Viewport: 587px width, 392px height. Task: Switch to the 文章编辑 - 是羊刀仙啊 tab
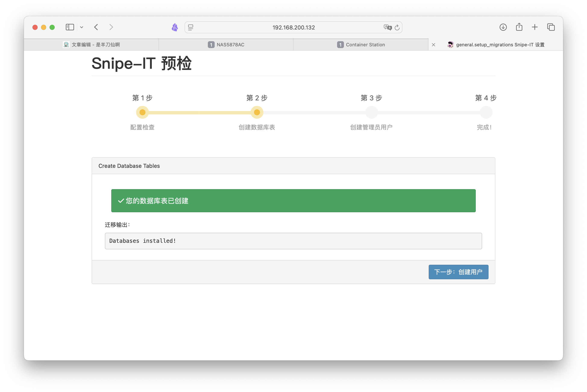point(91,44)
